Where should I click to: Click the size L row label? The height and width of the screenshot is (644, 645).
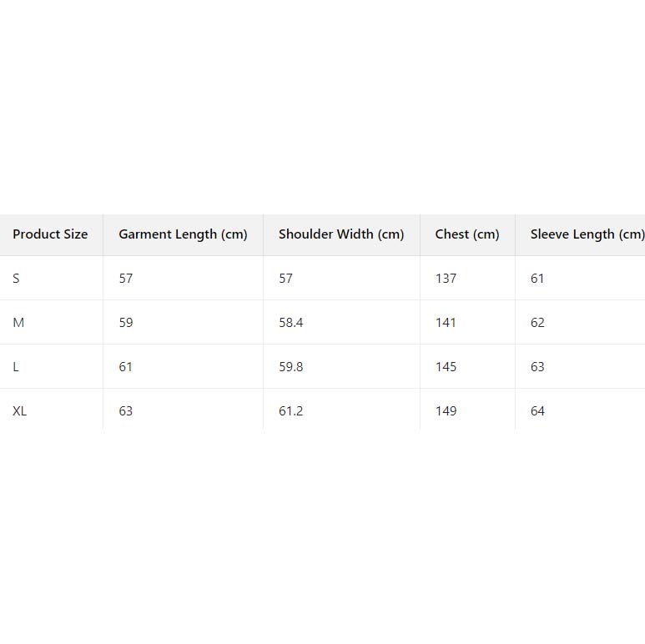pyautogui.click(x=16, y=367)
